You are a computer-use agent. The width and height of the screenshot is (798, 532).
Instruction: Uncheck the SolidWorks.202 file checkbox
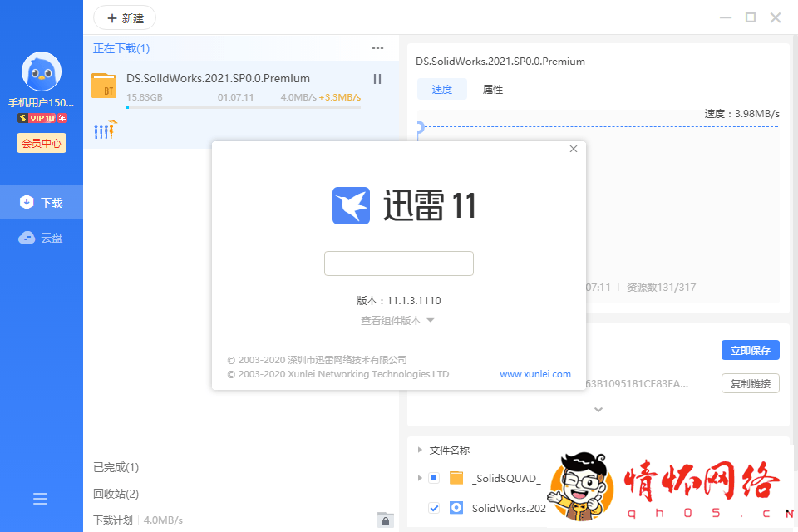click(434, 508)
